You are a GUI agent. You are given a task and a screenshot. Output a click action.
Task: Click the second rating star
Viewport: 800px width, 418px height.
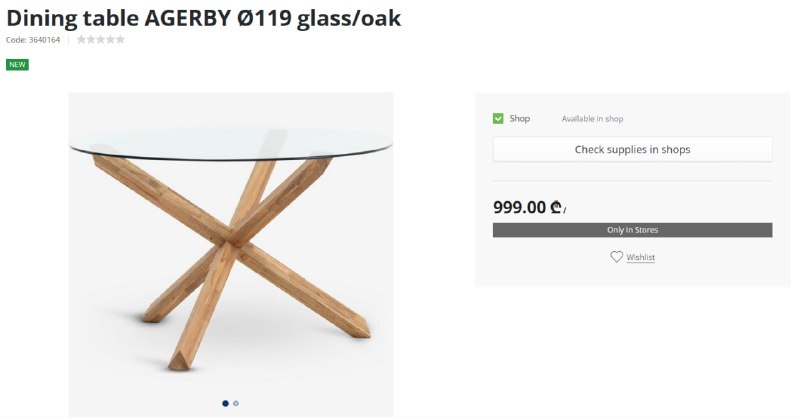91,40
